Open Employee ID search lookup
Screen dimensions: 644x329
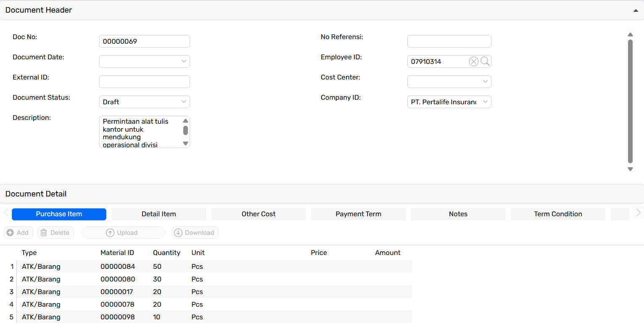point(485,61)
